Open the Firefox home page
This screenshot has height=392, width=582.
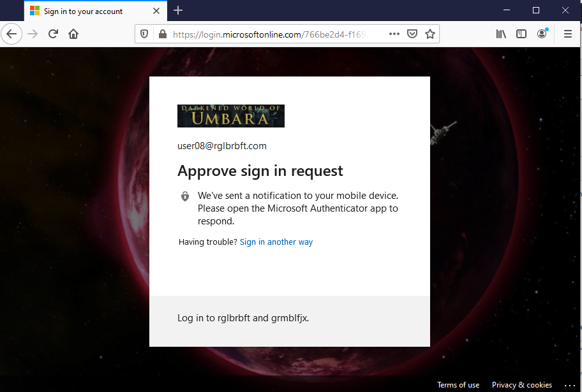point(73,34)
